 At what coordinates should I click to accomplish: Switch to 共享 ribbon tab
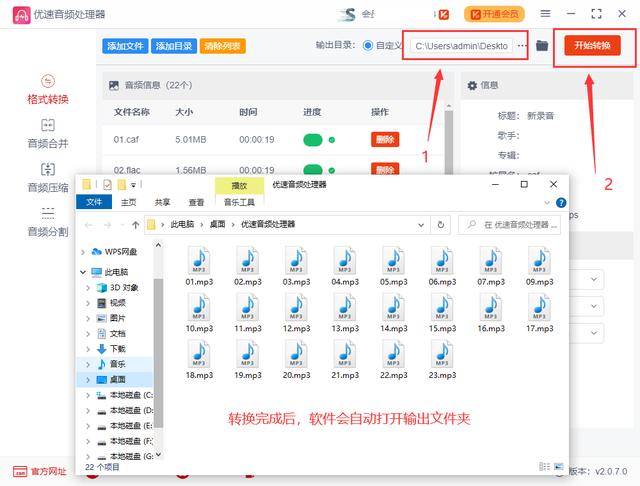162,202
